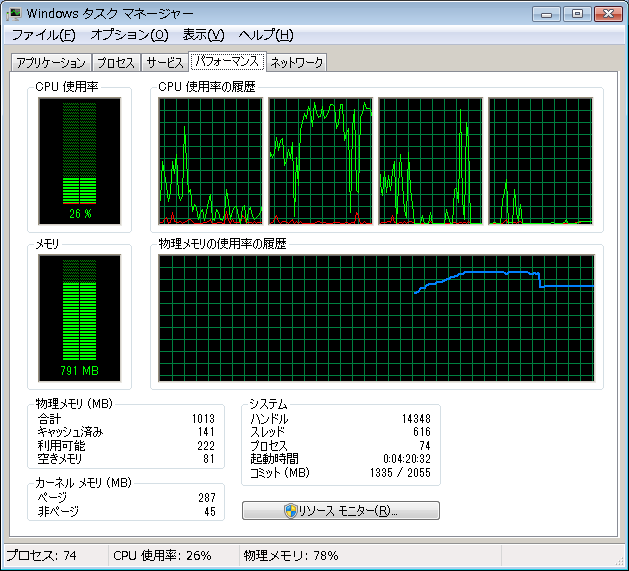Click the ページ value 287

pos(207,498)
